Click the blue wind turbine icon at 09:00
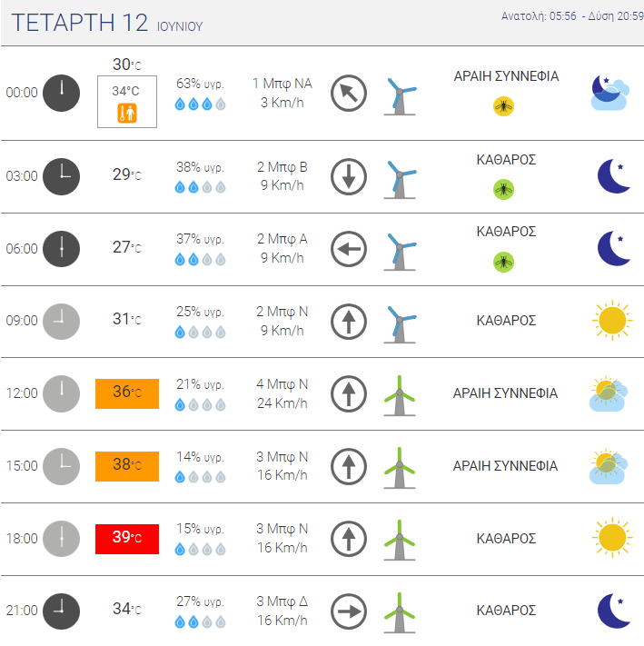 click(x=400, y=324)
